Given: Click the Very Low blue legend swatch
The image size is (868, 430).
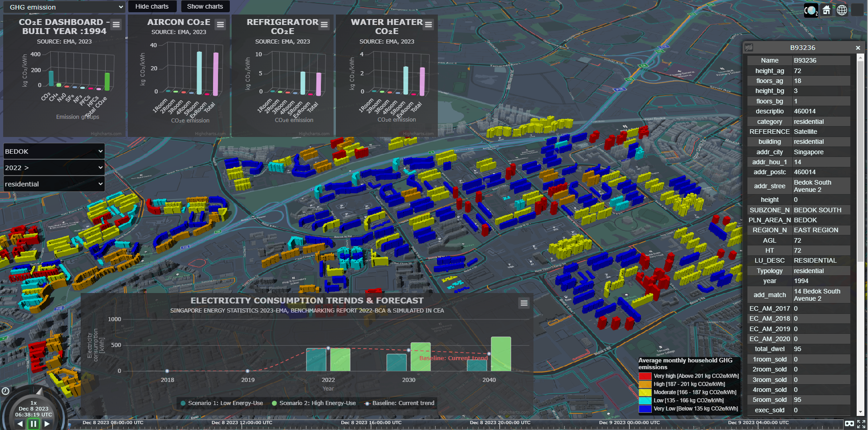Looking at the screenshot, I should tap(645, 409).
